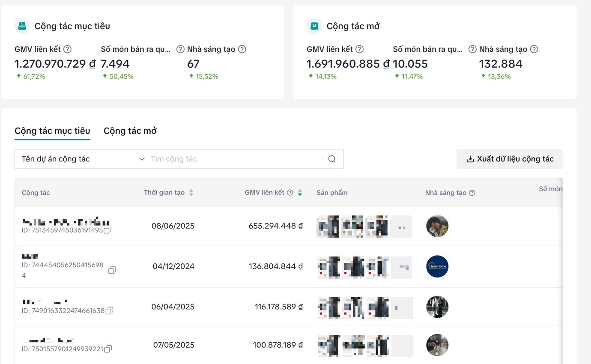
Task: Copy collaboration ID 7501557901249939221
Action: coord(108,349)
